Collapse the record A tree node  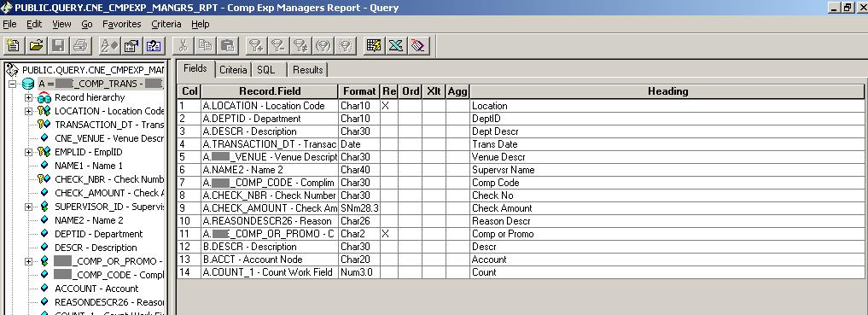point(12,85)
